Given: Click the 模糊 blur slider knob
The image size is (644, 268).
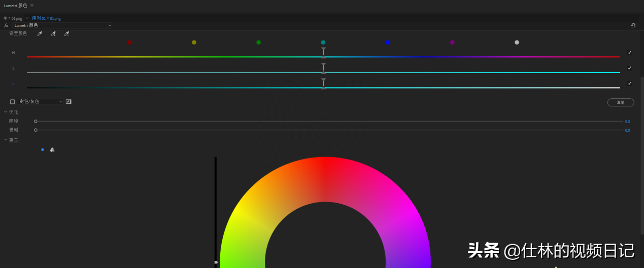Looking at the screenshot, I should (36, 130).
